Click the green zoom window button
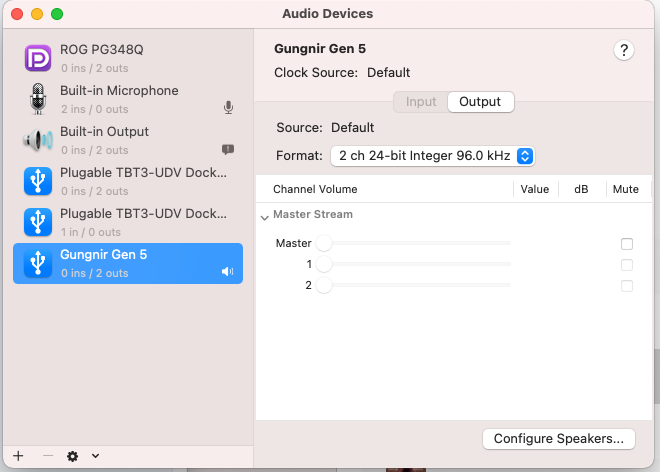 click(x=57, y=14)
